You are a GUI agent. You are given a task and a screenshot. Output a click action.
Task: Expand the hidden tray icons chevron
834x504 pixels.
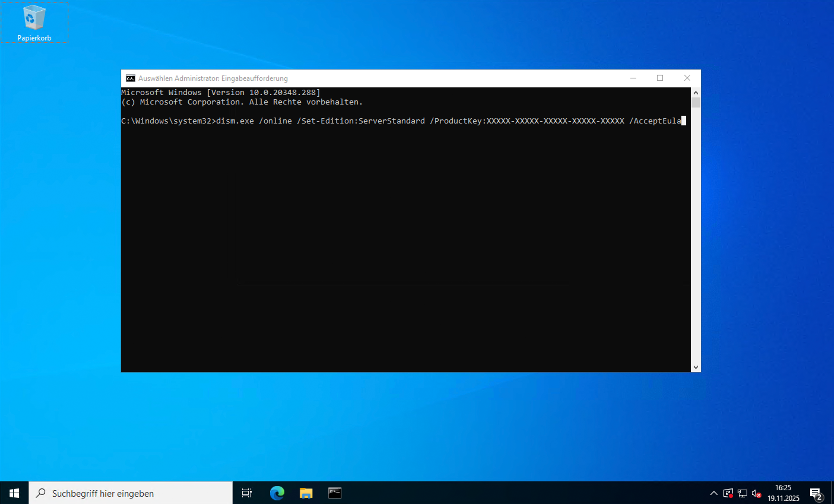(714, 494)
